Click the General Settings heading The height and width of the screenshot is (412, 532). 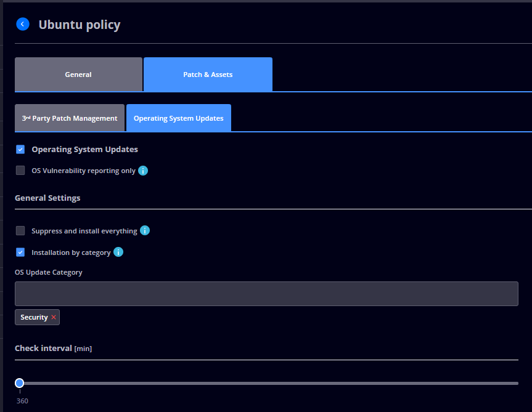[x=47, y=198]
